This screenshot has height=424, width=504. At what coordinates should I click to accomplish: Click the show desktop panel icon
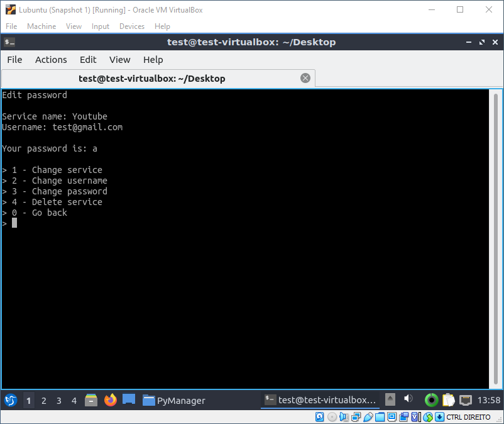pos(129,399)
